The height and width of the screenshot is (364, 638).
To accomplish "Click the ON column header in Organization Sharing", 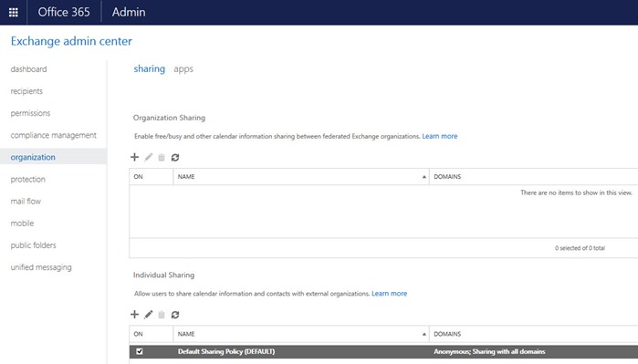I will [139, 176].
